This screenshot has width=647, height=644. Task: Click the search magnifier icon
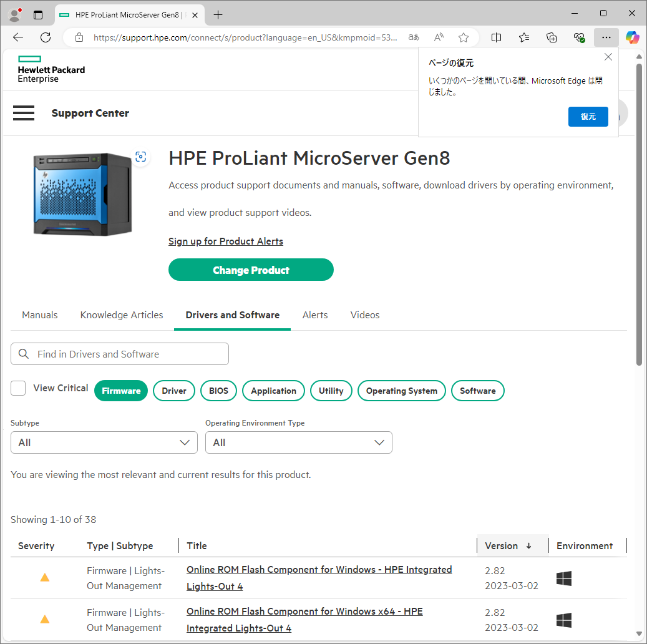click(24, 354)
